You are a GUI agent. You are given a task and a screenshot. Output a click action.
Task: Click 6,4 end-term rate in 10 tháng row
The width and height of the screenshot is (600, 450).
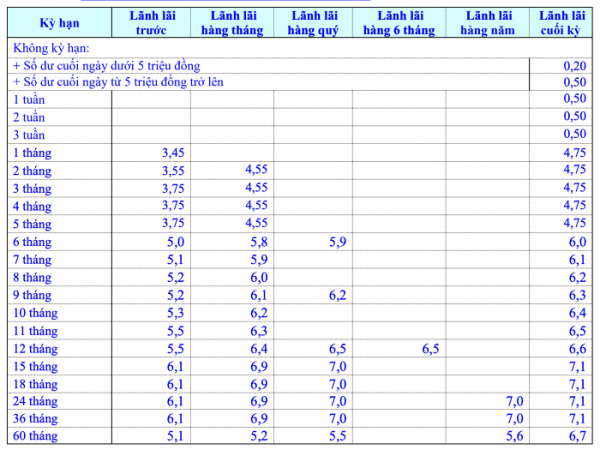[577, 313]
